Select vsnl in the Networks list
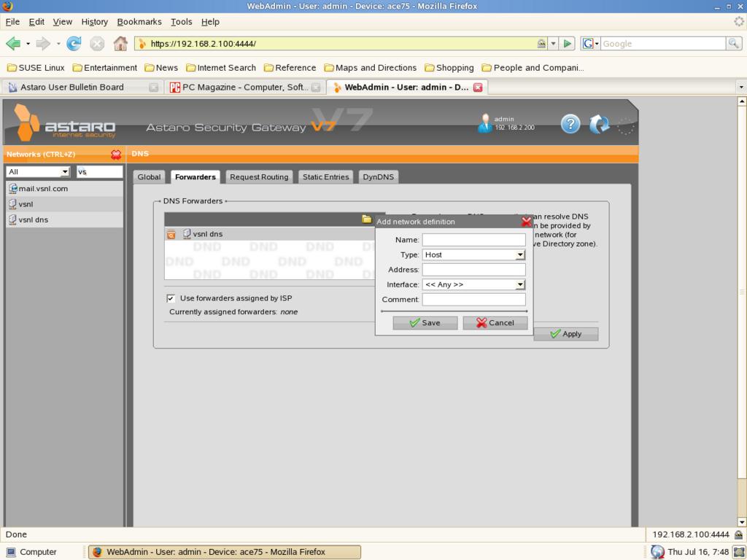Viewport: 747px width, 560px height. [x=64, y=204]
